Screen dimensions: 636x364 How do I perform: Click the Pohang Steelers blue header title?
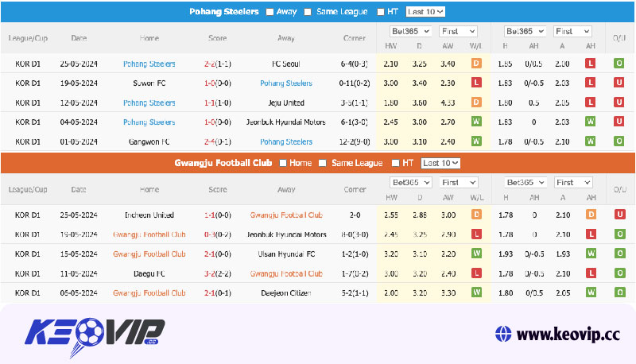coord(224,12)
